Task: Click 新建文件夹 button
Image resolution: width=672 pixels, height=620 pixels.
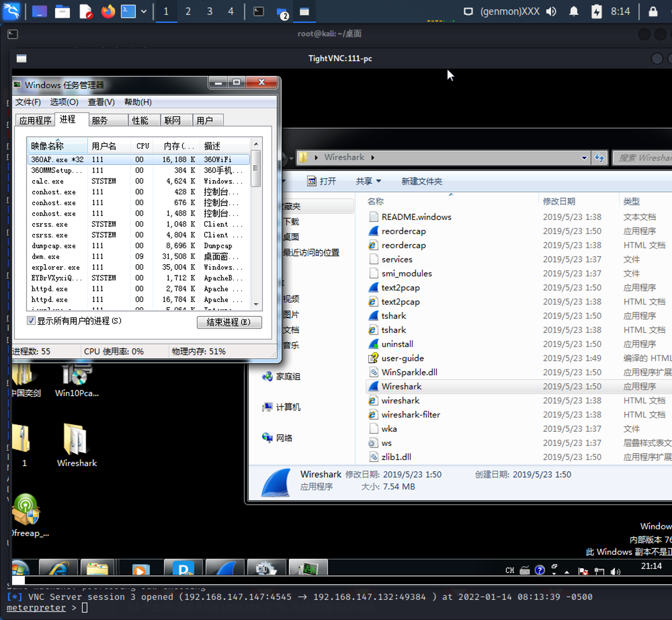Action: point(422,181)
